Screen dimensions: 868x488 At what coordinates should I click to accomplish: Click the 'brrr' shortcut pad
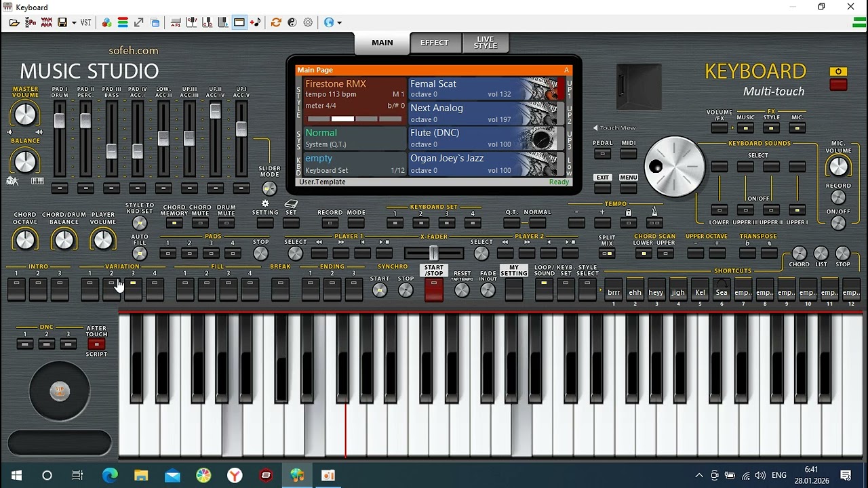click(x=614, y=289)
